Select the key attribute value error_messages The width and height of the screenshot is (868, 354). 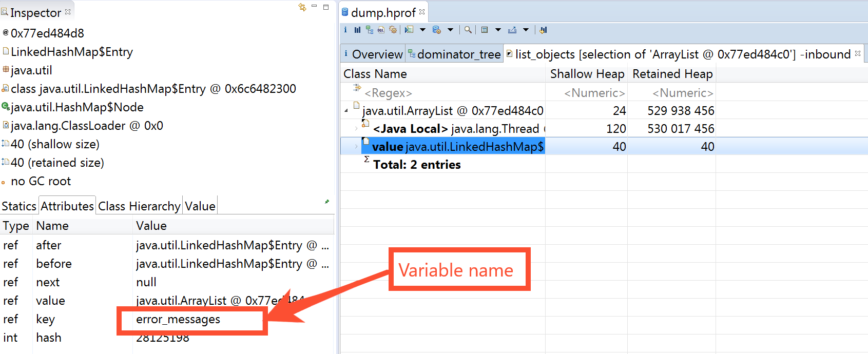[x=178, y=319]
